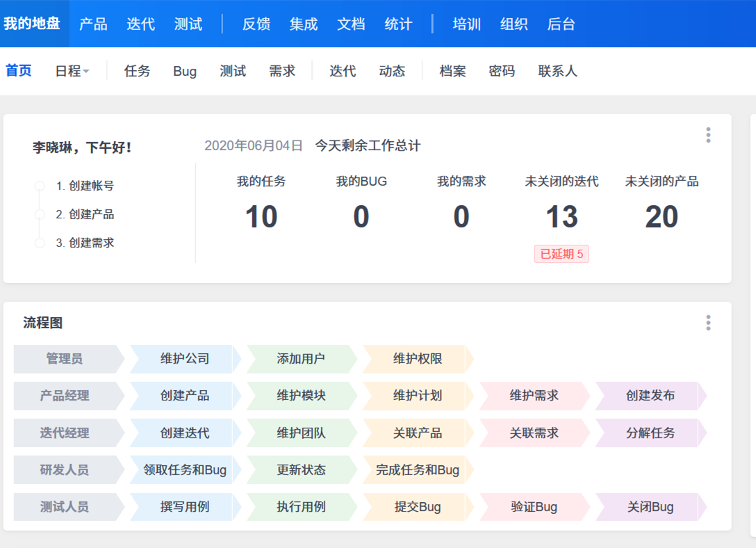The height and width of the screenshot is (548, 756).
Task: Open the 密码 tab
Action: point(502,70)
